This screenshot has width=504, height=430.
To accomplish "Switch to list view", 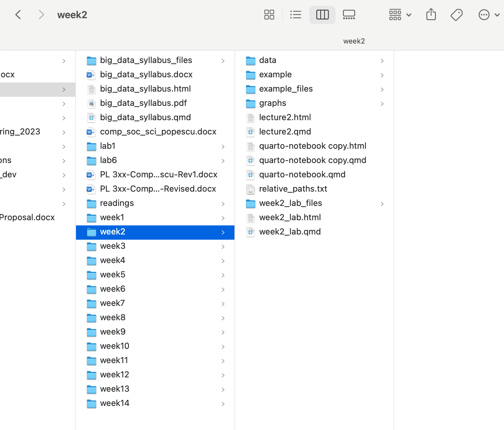I will (296, 15).
